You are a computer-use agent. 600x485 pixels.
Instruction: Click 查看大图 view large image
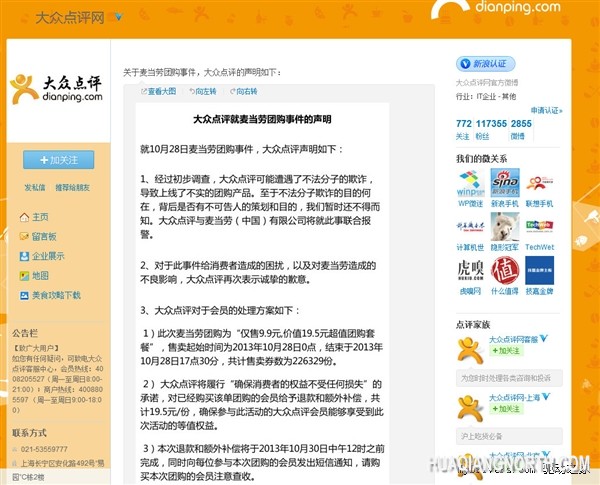tap(159, 91)
